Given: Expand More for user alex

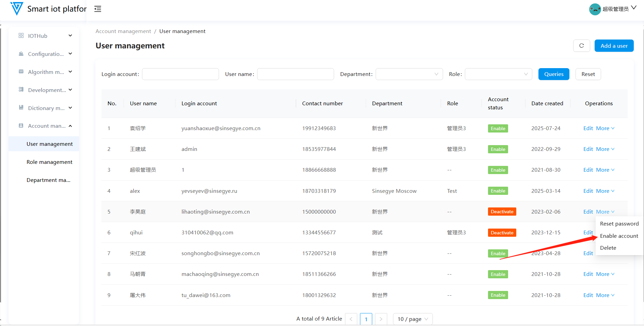Looking at the screenshot, I should [x=605, y=191].
